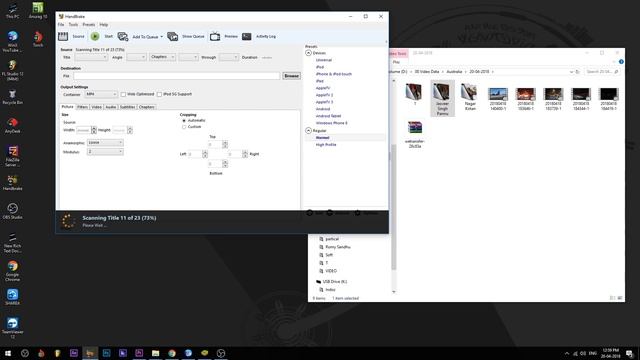
Task: Increase crop Top value with stepper
Action: (x=225, y=143)
